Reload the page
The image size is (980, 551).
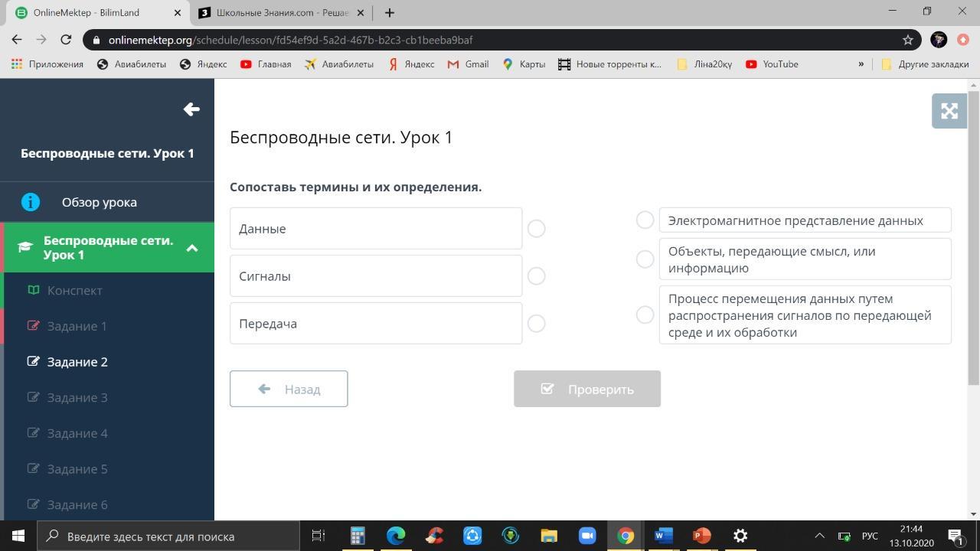66,40
